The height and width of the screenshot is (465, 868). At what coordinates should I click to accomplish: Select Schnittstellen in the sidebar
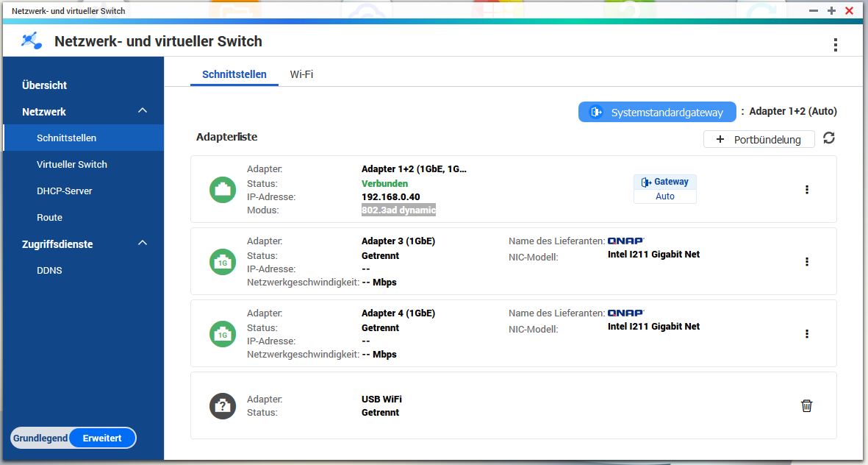[x=83, y=138]
